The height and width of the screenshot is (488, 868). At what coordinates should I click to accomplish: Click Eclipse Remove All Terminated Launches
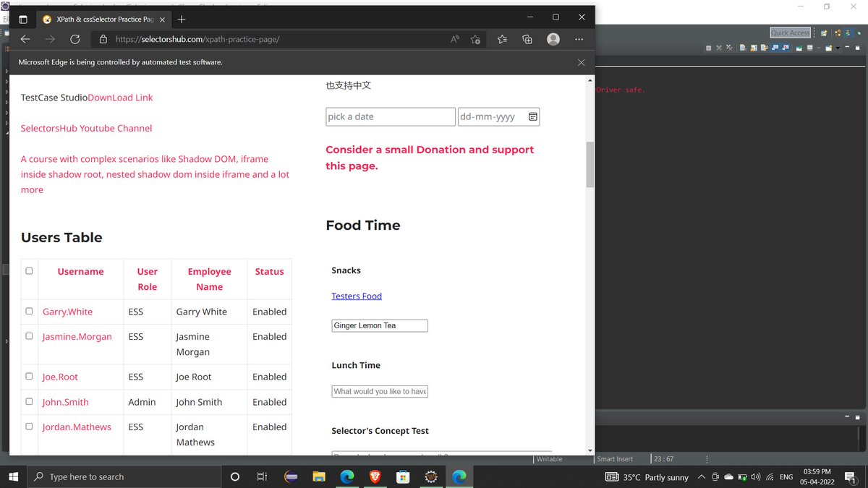pyautogui.click(x=729, y=48)
